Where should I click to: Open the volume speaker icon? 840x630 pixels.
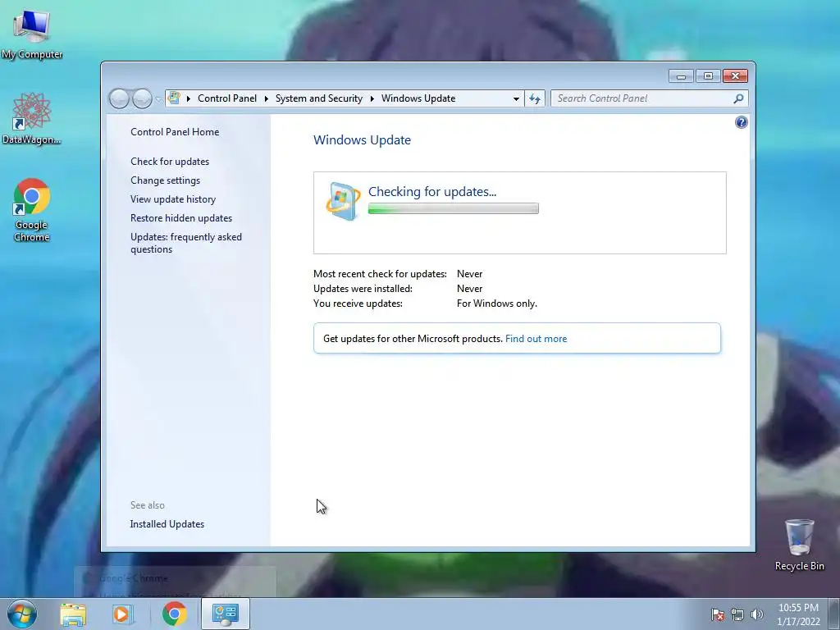tap(756, 614)
